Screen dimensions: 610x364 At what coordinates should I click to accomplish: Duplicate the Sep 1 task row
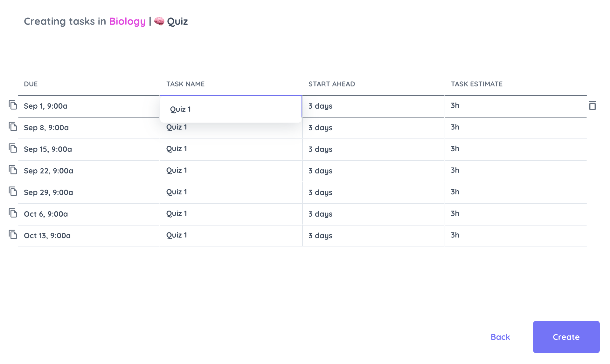pos(13,105)
